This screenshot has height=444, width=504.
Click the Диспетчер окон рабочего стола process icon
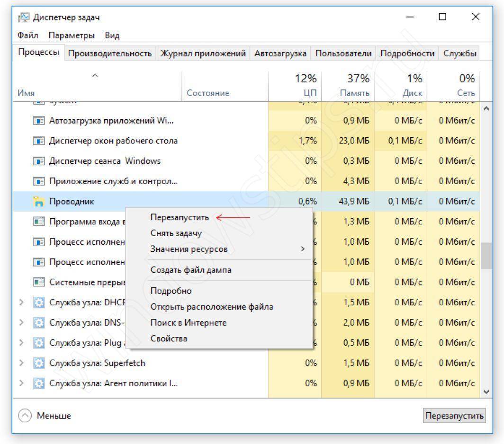39,141
